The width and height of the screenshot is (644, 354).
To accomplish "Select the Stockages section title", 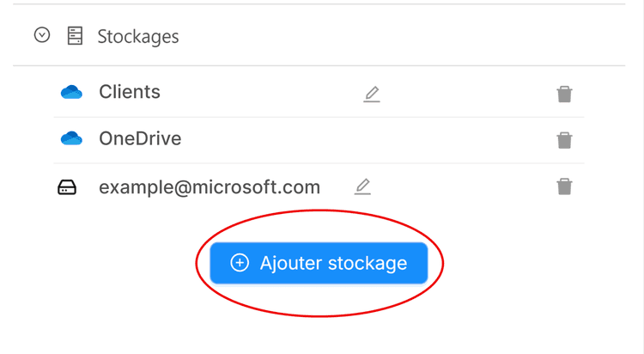I will tap(137, 37).
